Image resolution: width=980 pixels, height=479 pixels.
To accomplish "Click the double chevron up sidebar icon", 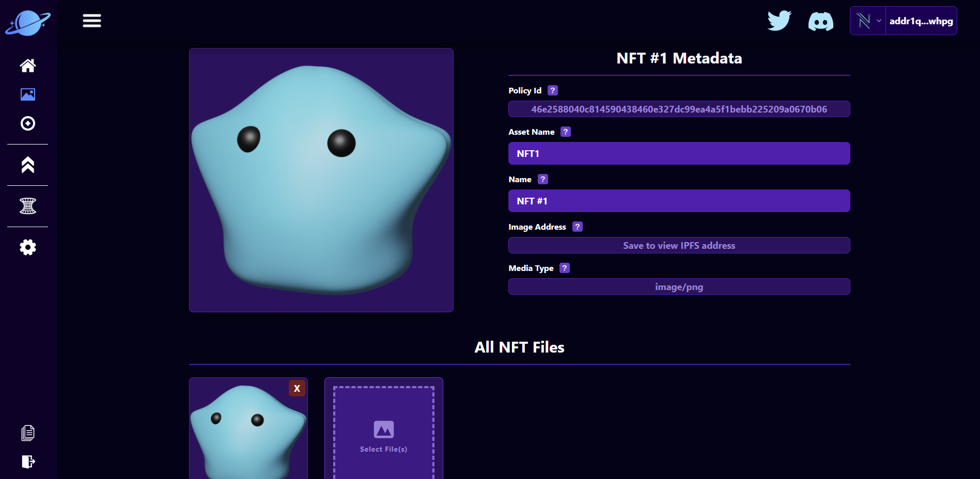I will [28, 165].
